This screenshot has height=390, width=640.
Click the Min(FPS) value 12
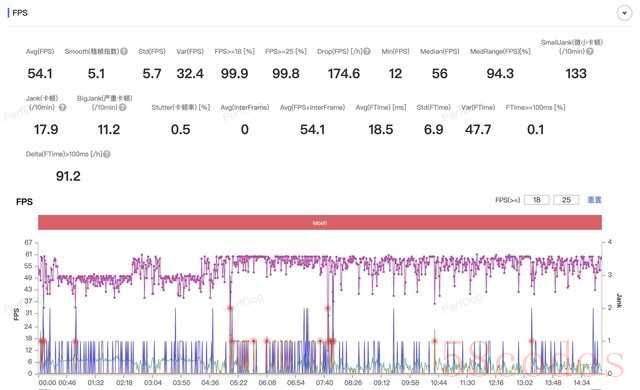395,74
